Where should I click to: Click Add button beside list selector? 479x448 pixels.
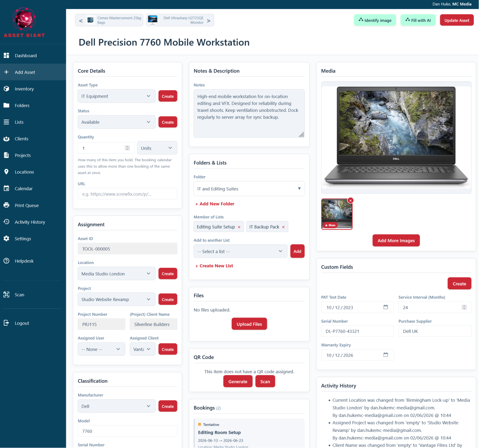pos(298,251)
